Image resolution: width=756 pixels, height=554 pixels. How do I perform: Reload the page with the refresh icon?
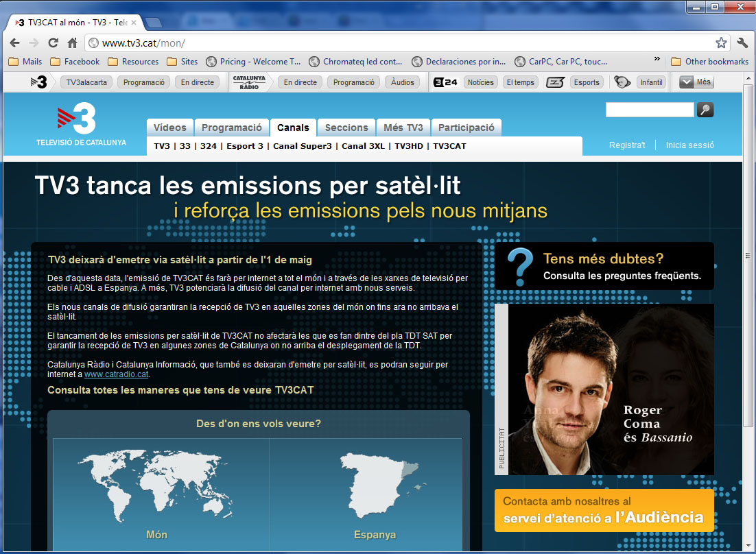[x=52, y=43]
